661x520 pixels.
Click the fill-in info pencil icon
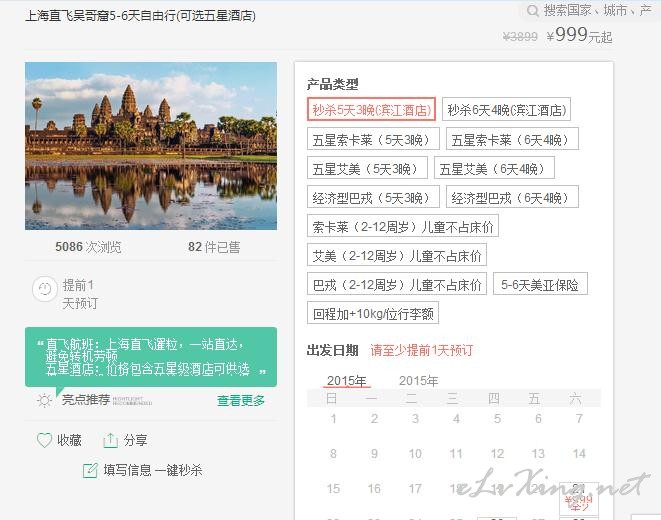(90, 470)
